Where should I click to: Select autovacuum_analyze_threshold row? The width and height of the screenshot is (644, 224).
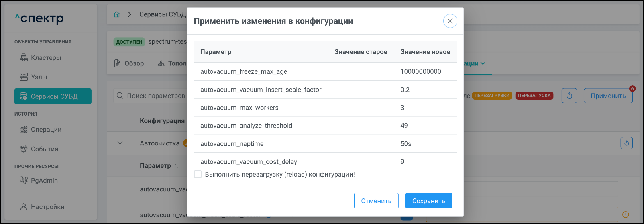pos(325,126)
